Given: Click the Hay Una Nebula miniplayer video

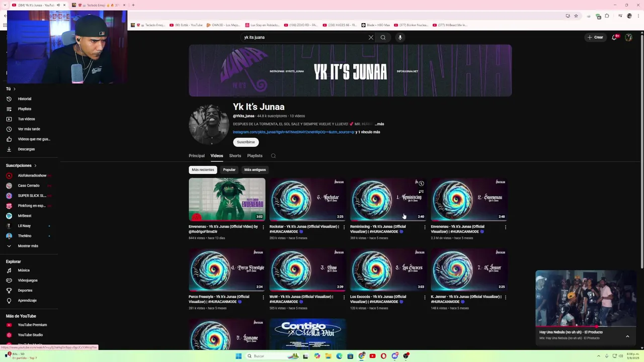Looking at the screenshot, I should click(586, 299).
